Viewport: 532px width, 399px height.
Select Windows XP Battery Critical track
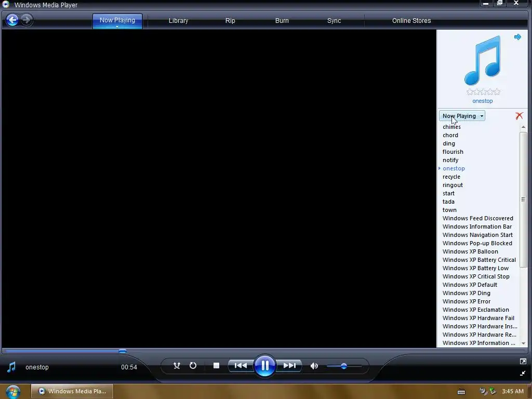pyautogui.click(x=479, y=260)
